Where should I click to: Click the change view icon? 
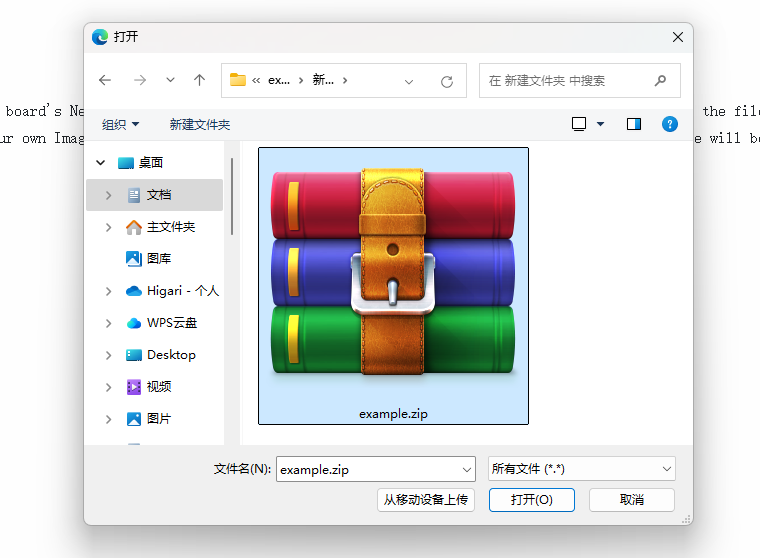[x=579, y=124]
